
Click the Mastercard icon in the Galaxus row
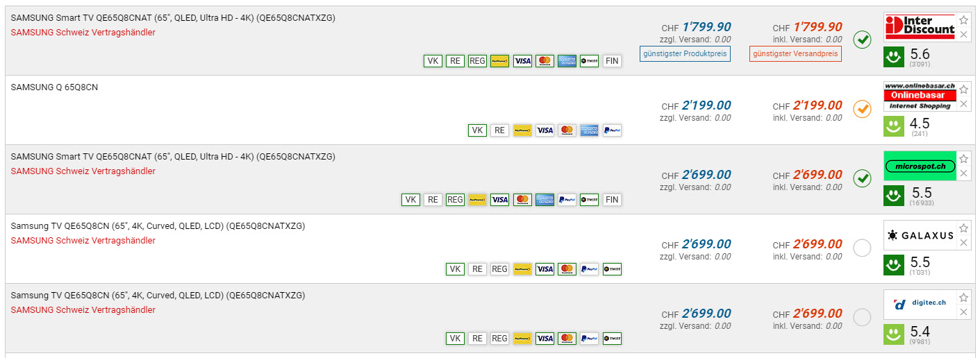tap(567, 269)
